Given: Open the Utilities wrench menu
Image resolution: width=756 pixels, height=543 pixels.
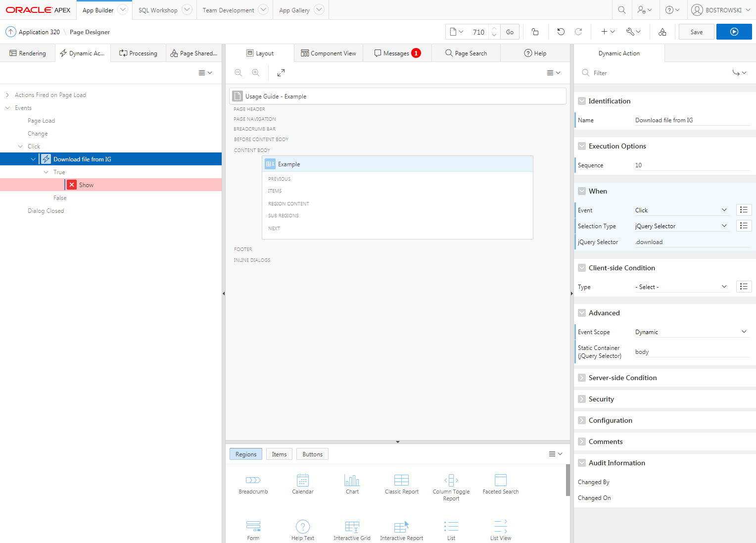Looking at the screenshot, I should pyautogui.click(x=633, y=32).
